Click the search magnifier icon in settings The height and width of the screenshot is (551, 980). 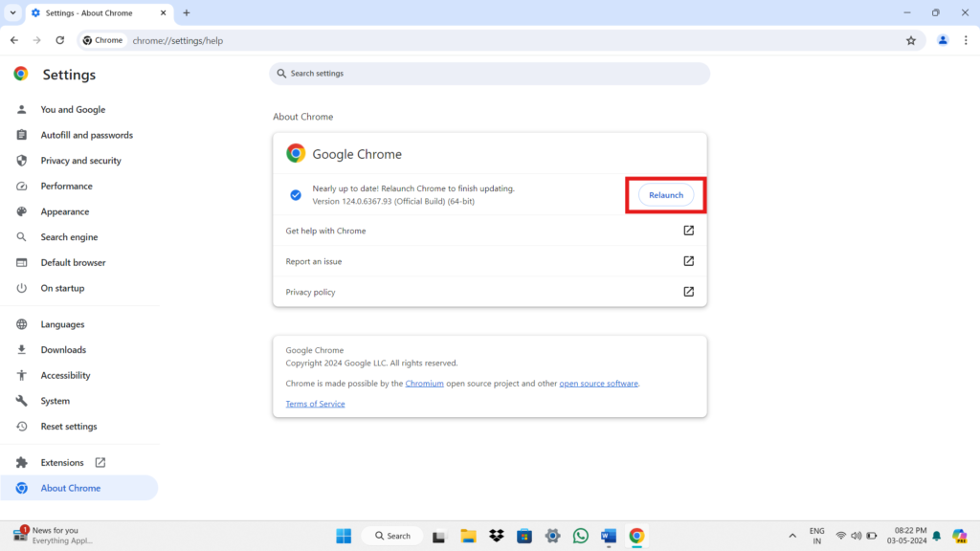(x=282, y=73)
